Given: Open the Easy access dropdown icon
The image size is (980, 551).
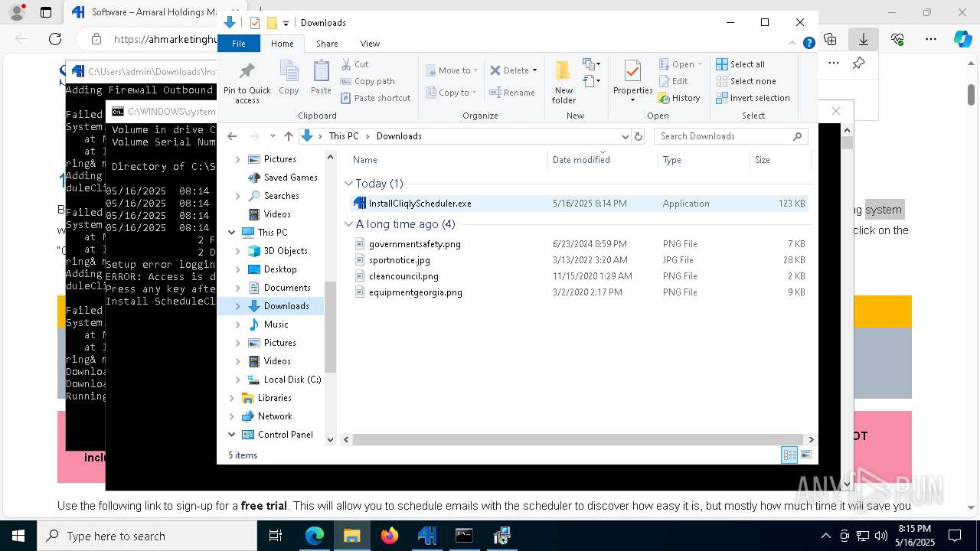Looking at the screenshot, I should 590,80.
